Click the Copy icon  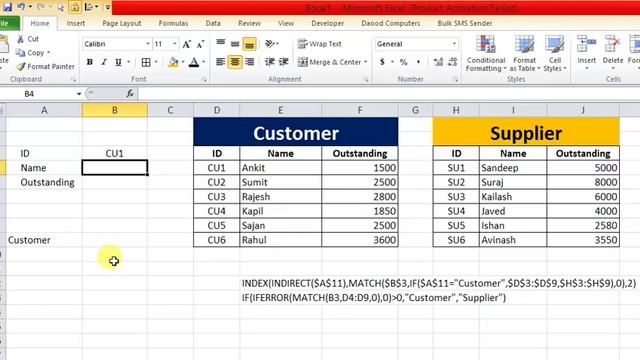20,53
